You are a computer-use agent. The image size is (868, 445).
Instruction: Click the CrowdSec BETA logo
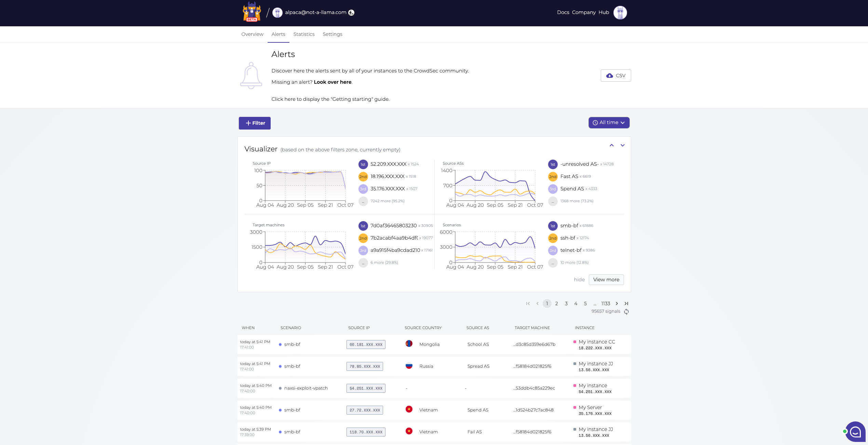tap(252, 12)
